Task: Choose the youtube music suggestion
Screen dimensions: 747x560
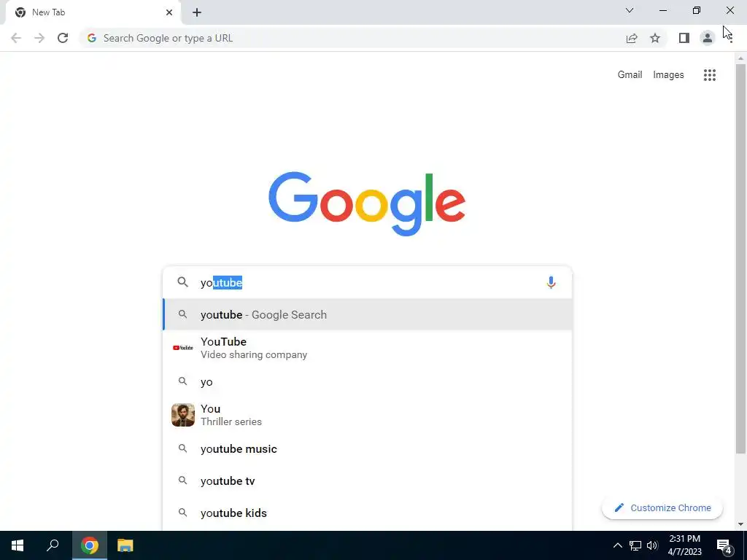Action: coord(368,449)
